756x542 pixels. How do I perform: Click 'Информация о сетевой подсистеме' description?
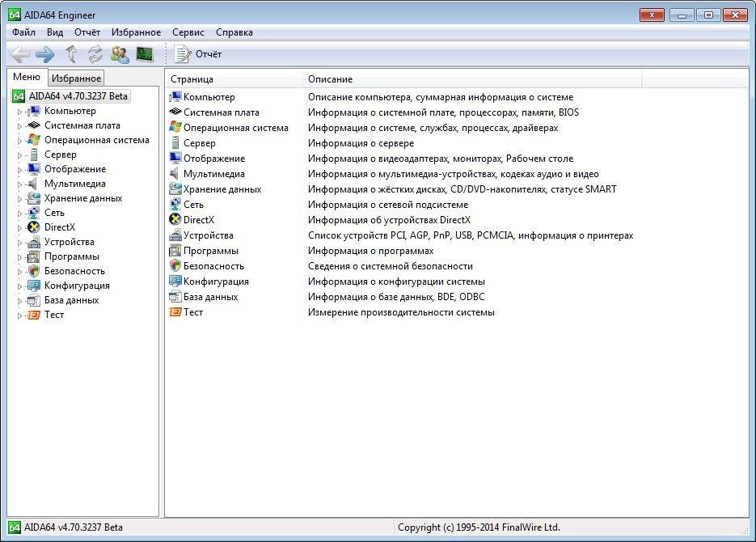[x=388, y=205]
